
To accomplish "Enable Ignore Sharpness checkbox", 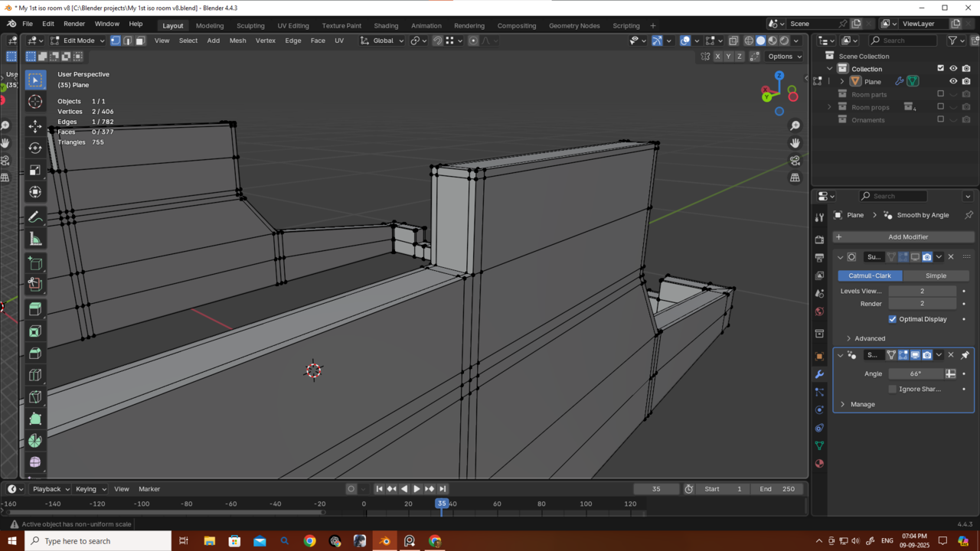I will [892, 389].
